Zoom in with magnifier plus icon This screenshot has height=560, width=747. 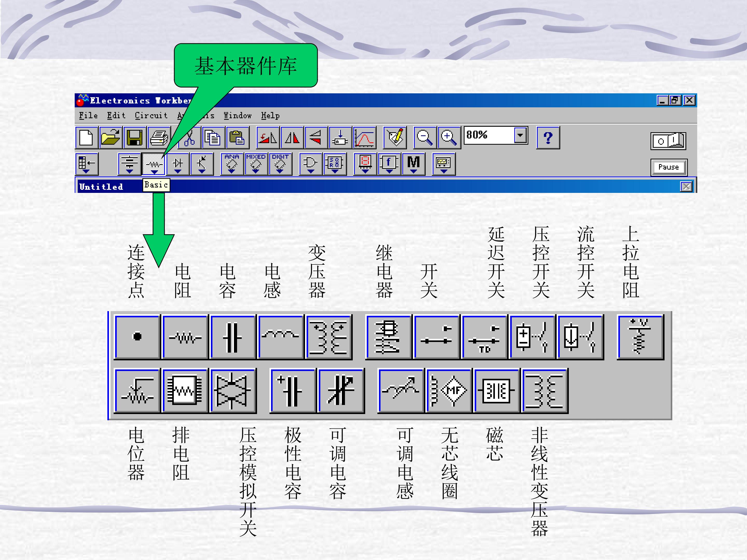click(x=449, y=138)
